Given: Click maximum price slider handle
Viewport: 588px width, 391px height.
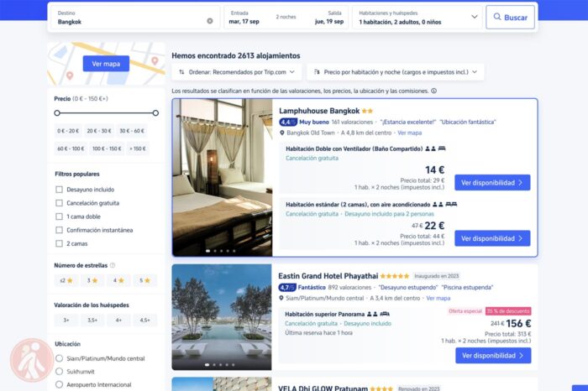Looking at the screenshot, I should tap(155, 112).
